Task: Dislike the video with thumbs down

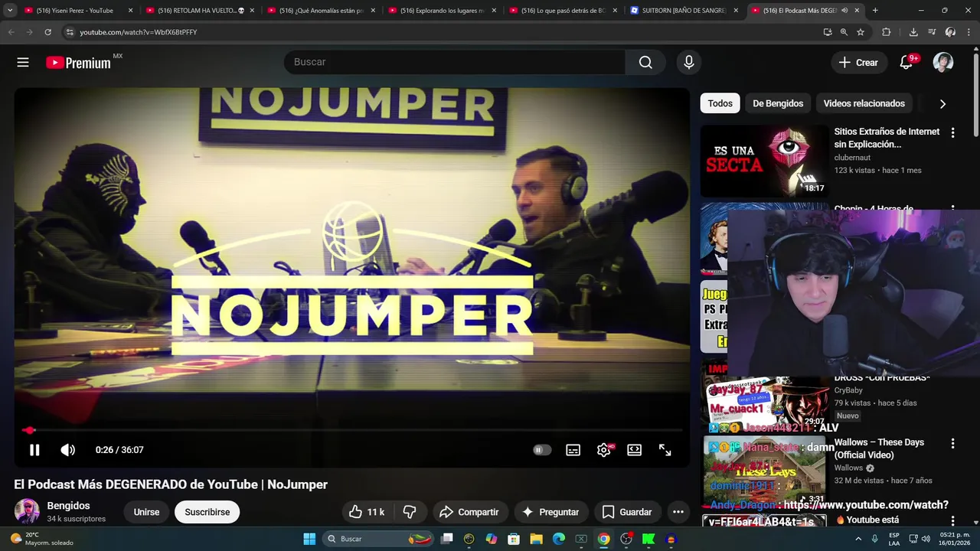Action: (410, 512)
